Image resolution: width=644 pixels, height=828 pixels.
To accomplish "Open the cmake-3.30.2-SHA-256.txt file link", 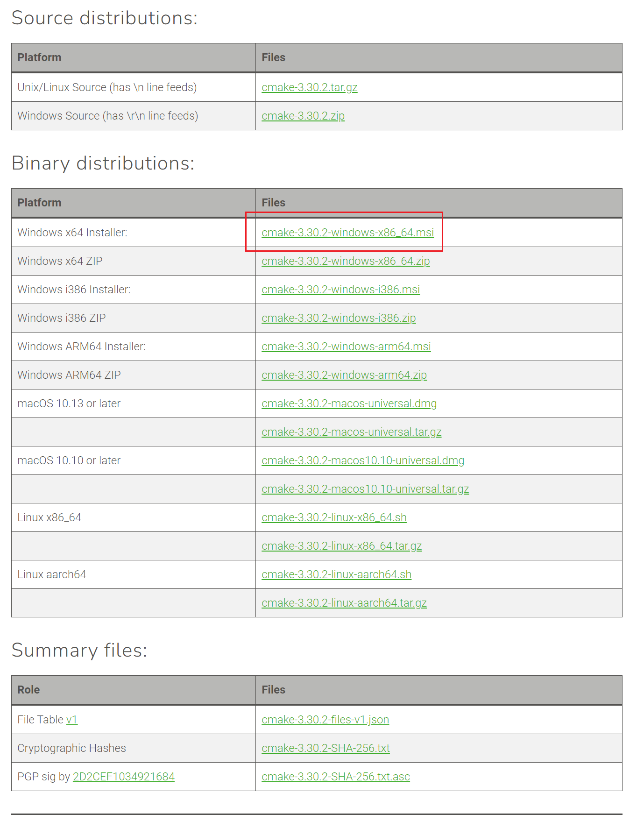I will click(326, 748).
